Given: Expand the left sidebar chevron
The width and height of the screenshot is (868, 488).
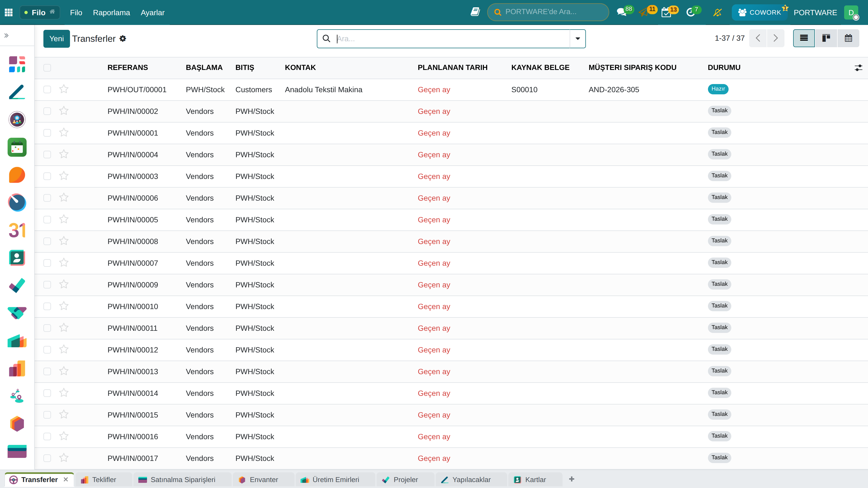Looking at the screenshot, I should 7,35.
